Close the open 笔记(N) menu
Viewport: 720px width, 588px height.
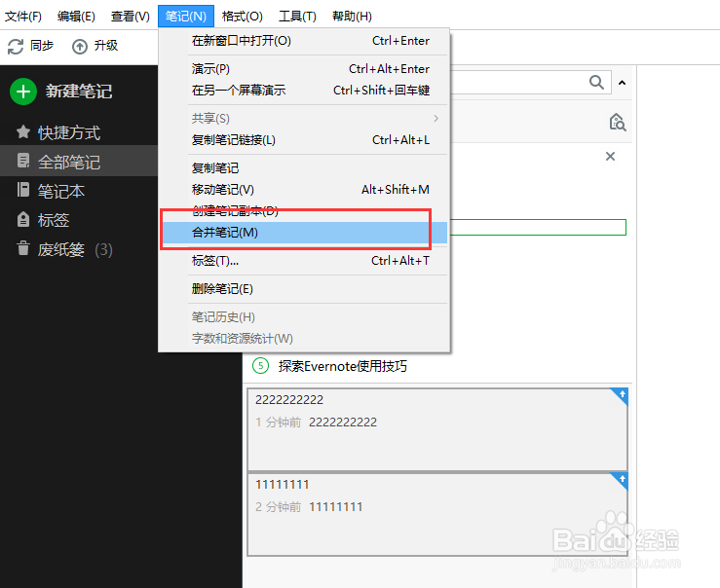coord(186,17)
